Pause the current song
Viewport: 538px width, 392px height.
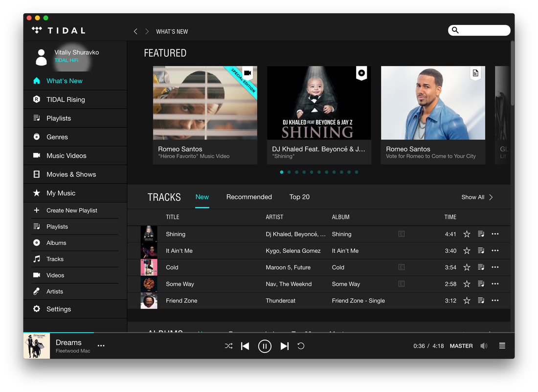click(x=265, y=346)
